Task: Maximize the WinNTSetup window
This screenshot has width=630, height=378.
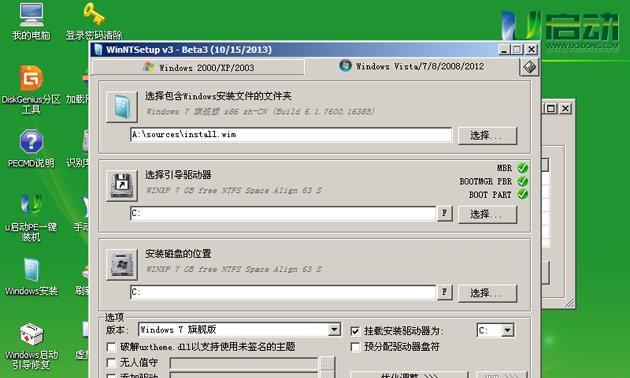Action: (x=518, y=49)
